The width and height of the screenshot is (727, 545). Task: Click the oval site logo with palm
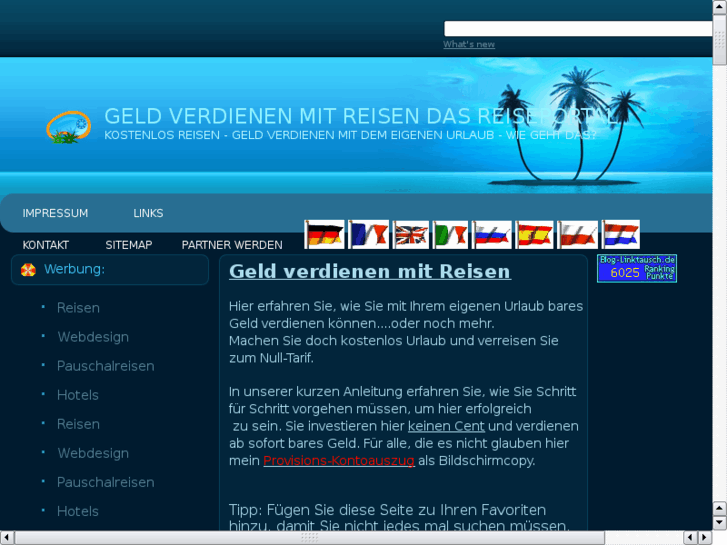69,127
